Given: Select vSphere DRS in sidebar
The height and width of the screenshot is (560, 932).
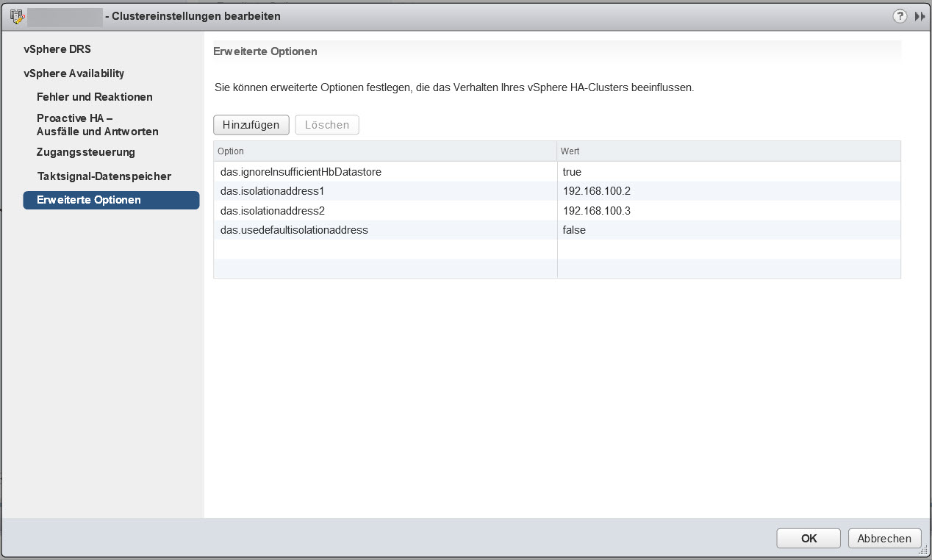Looking at the screenshot, I should tap(57, 49).
